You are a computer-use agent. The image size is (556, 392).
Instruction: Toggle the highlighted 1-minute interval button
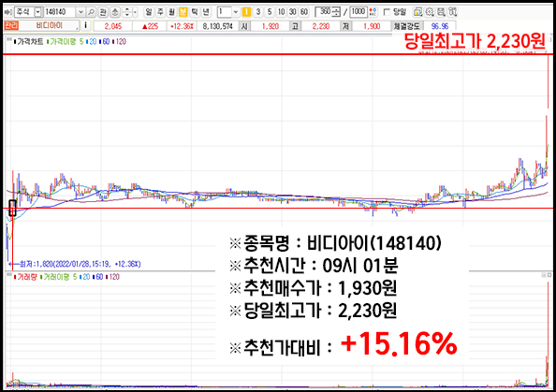coord(246,12)
